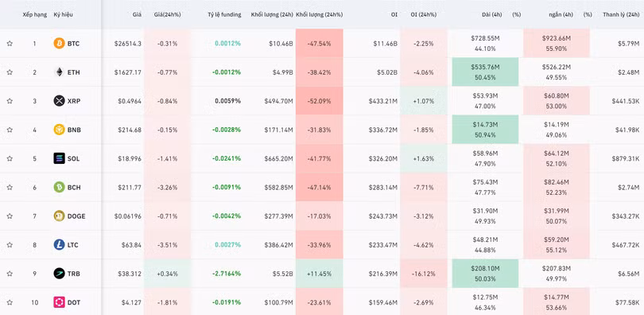
Task: Click DOT price $4.127
Action: coord(131,302)
